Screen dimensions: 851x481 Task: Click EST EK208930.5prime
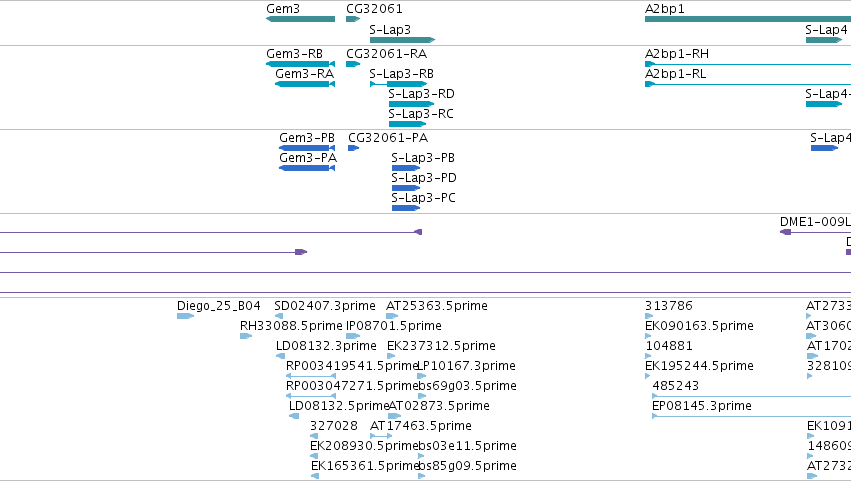364,446
